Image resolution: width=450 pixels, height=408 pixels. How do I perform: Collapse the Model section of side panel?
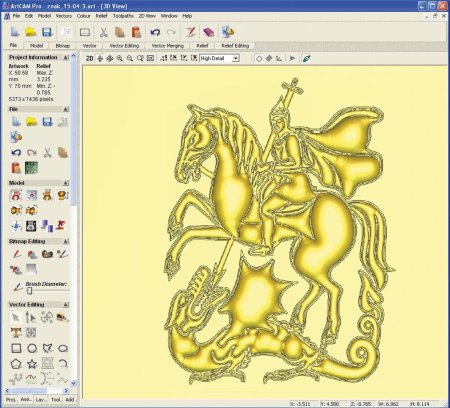tap(66, 183)
